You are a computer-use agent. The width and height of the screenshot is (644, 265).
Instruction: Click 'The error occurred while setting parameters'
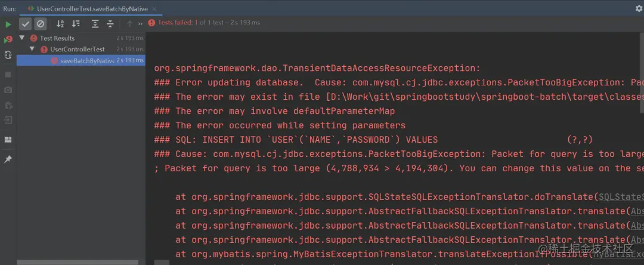[x=280, y=125]
